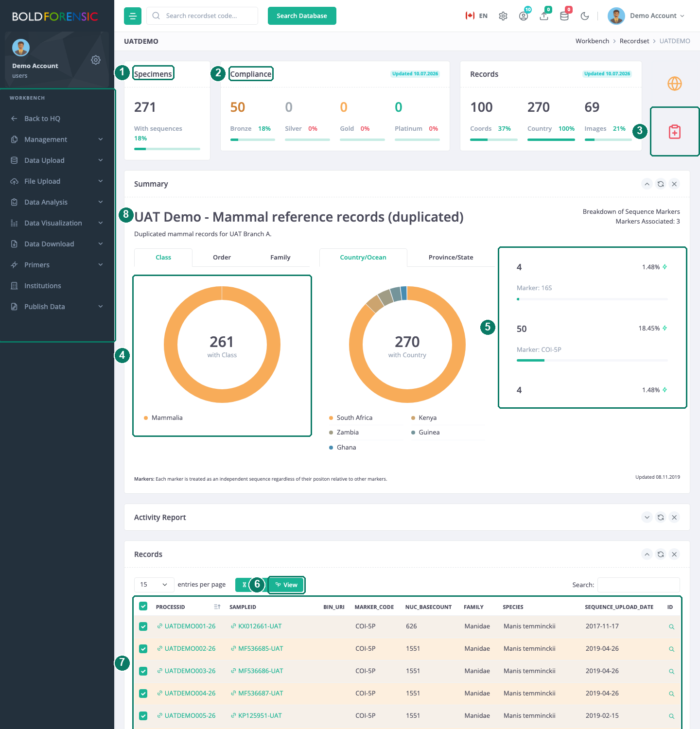Screen dimensions: 700x729
Task: Toggle dark mode with the moon icon
Action: (x=585, y=16)
